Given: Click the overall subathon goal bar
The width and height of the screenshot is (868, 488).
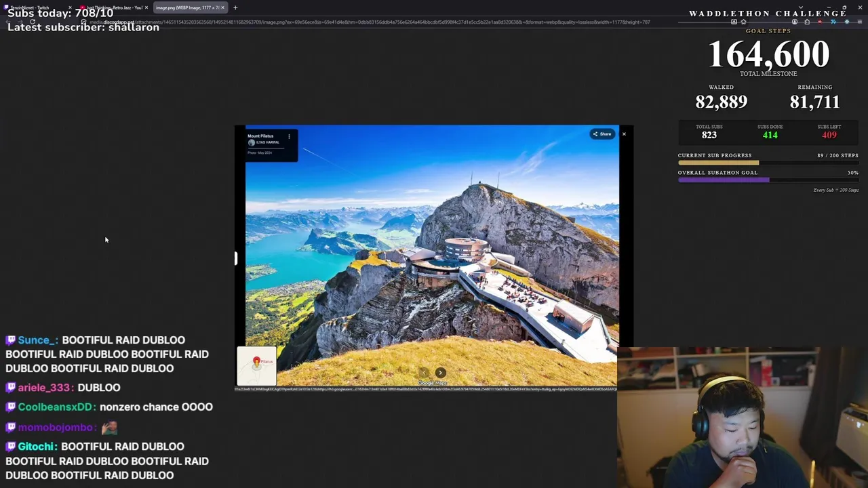Looking at the screenshot, I should (768, 180).
